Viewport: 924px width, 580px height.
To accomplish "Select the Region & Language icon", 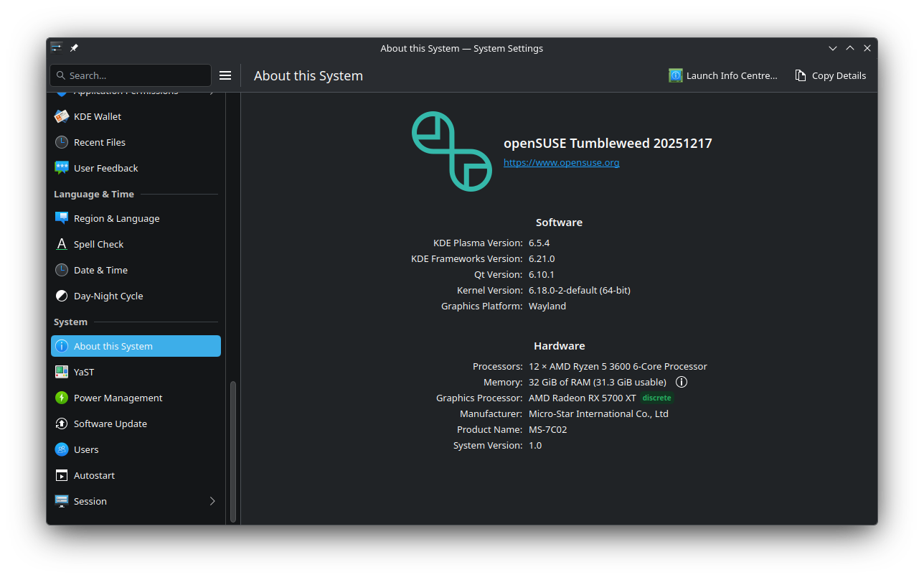I will click(62, 218).
